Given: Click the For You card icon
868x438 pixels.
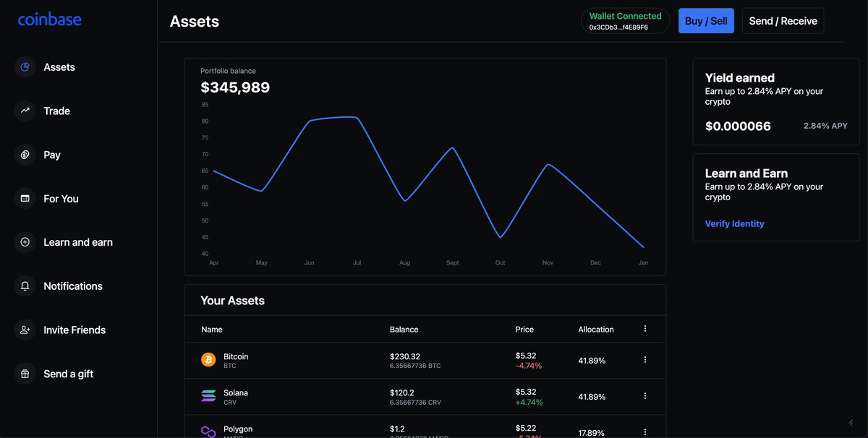Looking at the screenshot, I should tap(25, 198).
